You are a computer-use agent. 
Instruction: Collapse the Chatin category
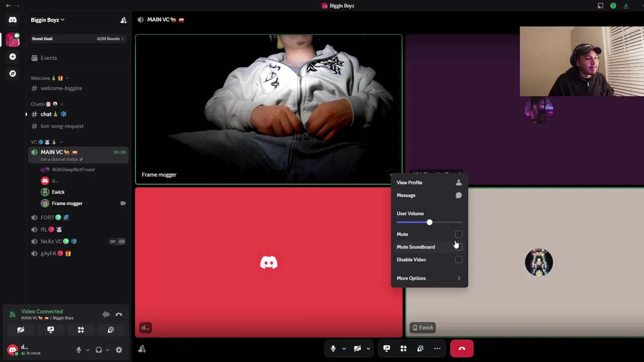(x=46, y=104)
